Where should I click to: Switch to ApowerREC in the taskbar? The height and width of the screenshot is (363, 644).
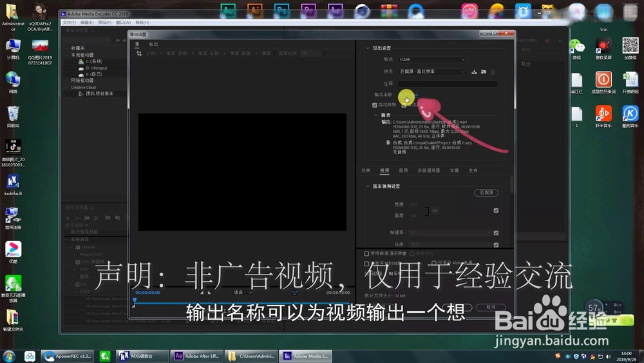tap(68, 356)
